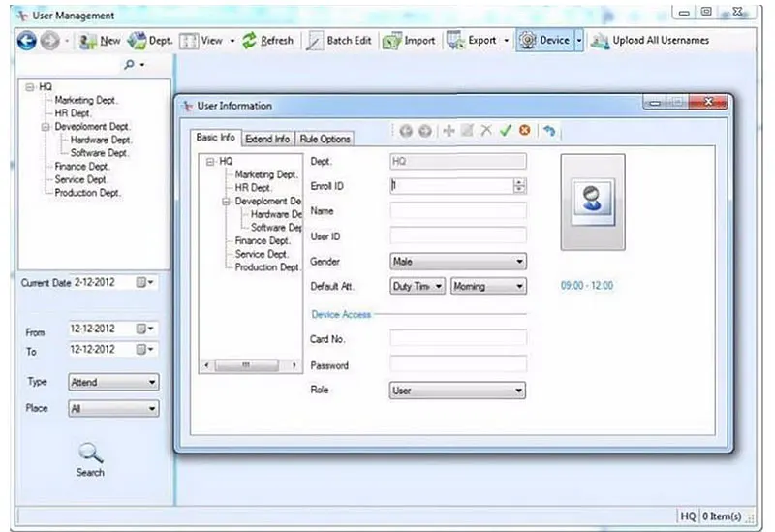Viewport: 775px width, 532px height.
Task: Select Finance Dept. in main window tree
Action: 81,167
